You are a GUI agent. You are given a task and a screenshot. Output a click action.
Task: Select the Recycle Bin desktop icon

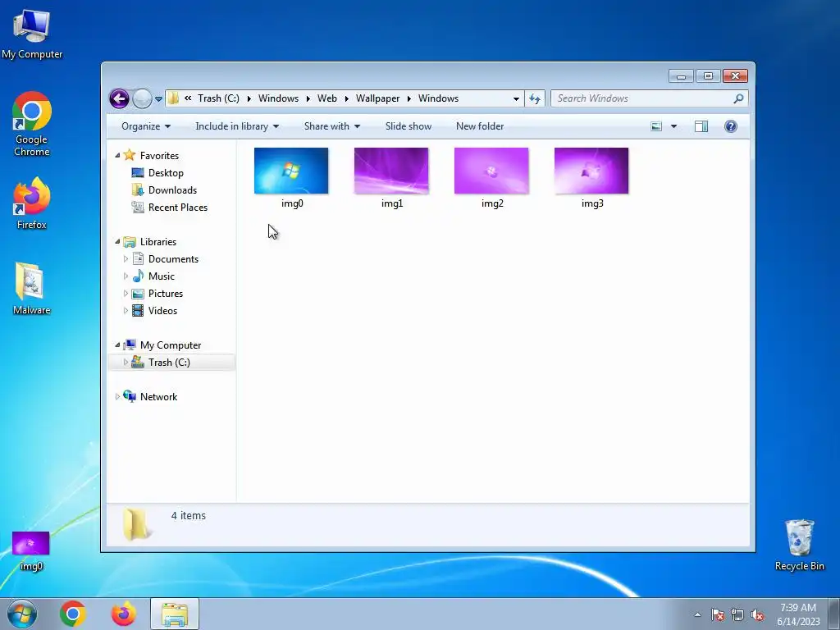coord(799,545)
